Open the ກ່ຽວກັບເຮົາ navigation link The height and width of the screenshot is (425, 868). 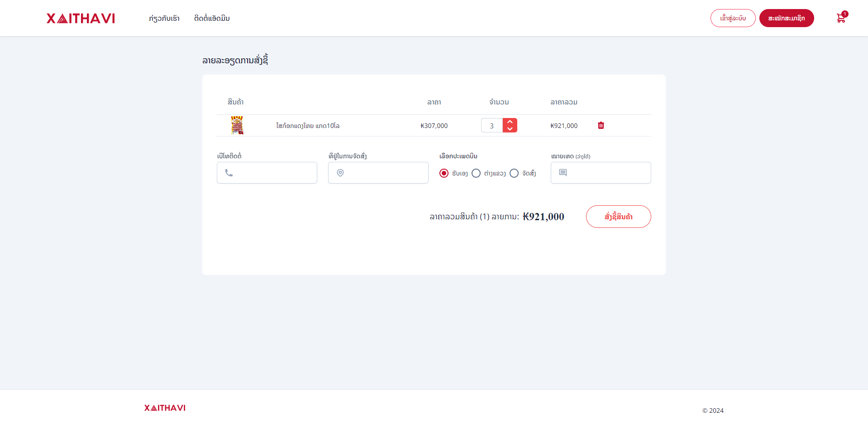coord(164,18)
